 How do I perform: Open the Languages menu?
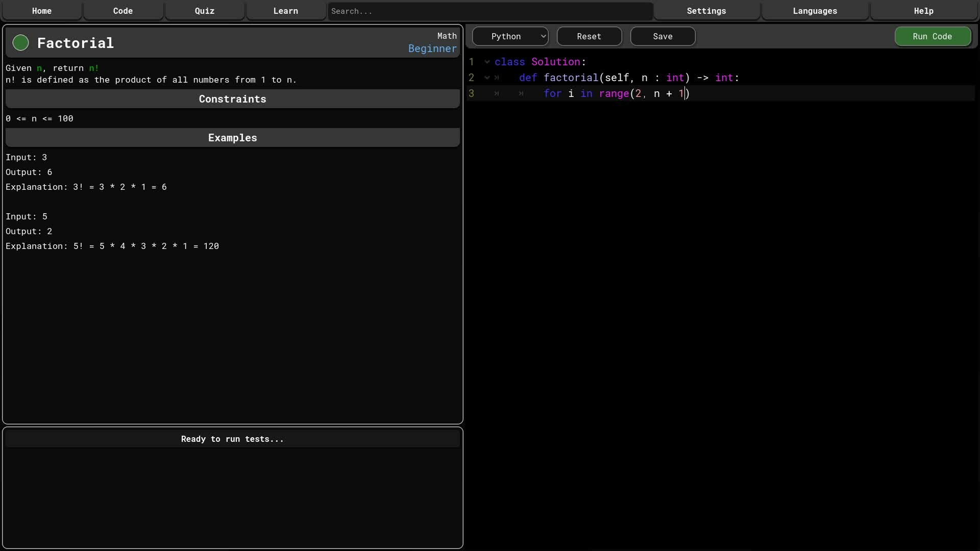coord(815,11)
